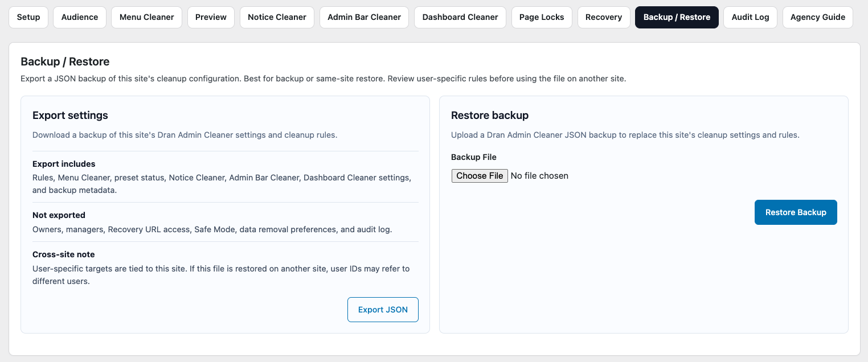This screenshot has height=362, width=868.
Task: Click the 'Backup / Restore' page heading
Action: click(65, 61)
